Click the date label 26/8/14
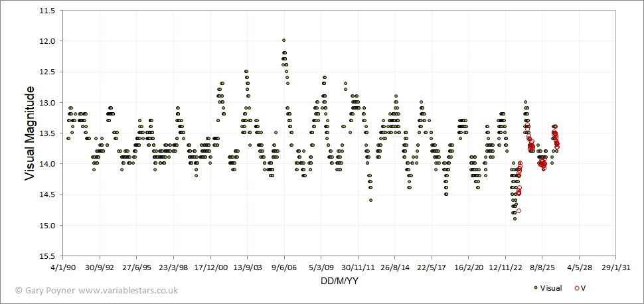 click(x=394, y=267)
